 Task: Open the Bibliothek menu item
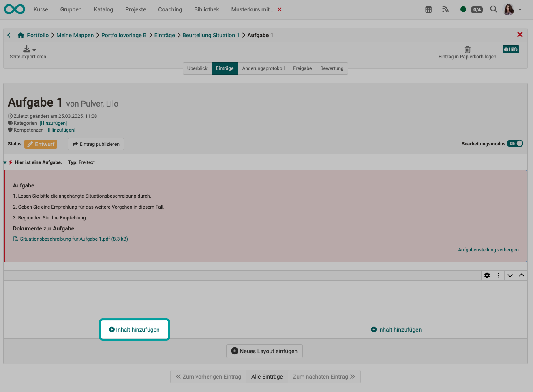(x=206, y=9)
